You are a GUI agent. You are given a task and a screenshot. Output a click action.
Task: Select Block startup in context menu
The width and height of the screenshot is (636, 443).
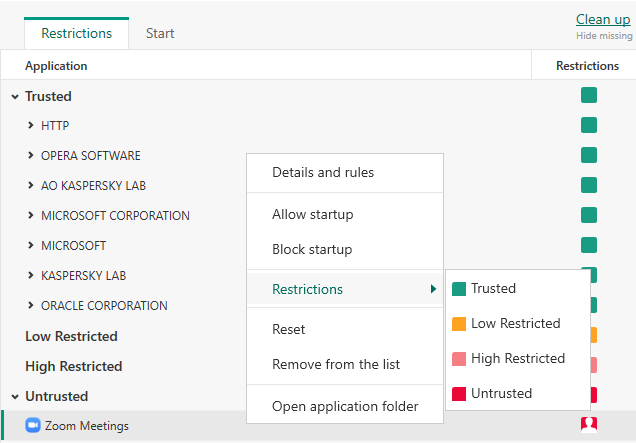coord(345,249)
